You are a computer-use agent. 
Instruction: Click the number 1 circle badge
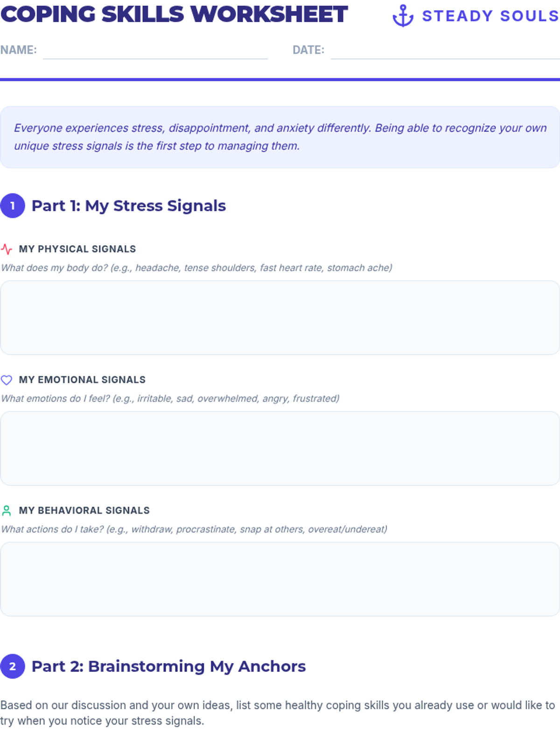pos(13,205)
